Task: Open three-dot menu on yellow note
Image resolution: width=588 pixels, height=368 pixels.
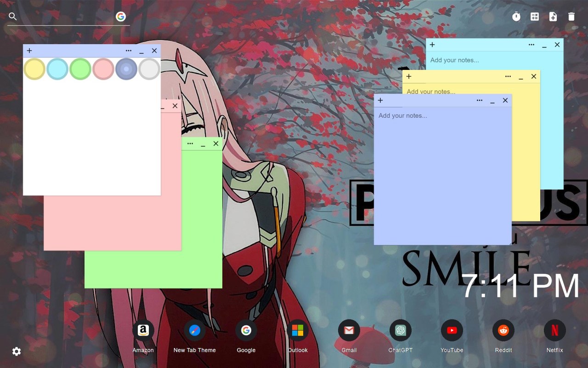Action: [x=508, y=76]
